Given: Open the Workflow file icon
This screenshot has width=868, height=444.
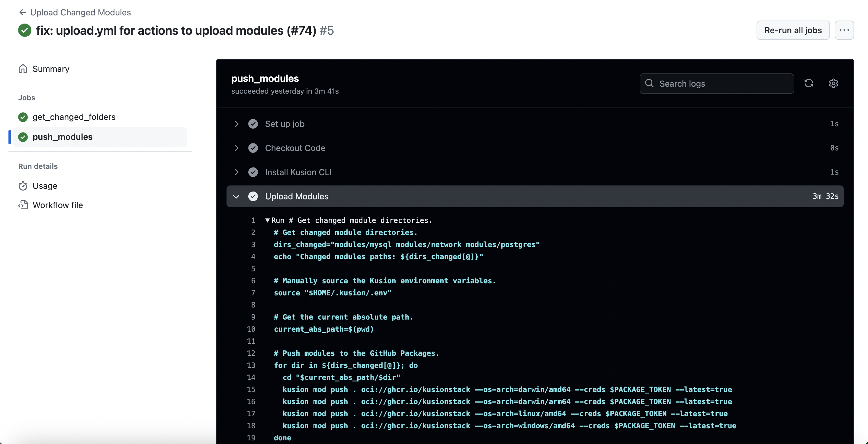Looking at the screenshot, I should (x=23, y=205).
